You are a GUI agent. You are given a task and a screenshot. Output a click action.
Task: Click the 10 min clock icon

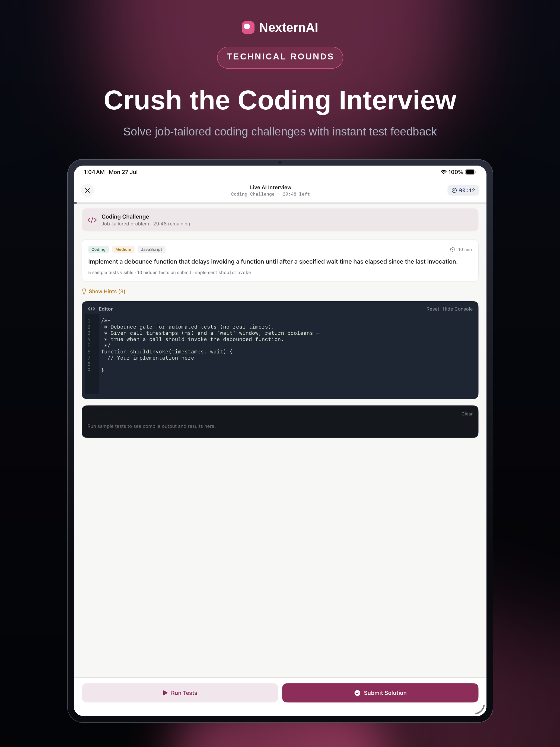pos(452,249)
